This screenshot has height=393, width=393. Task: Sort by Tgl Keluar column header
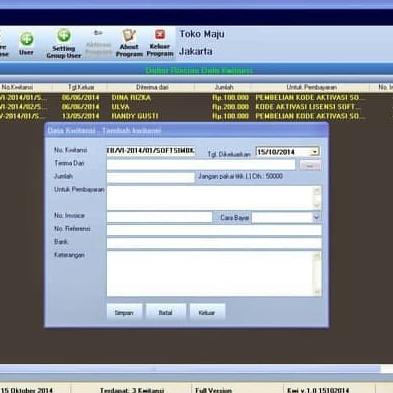(x=80, y=87)
